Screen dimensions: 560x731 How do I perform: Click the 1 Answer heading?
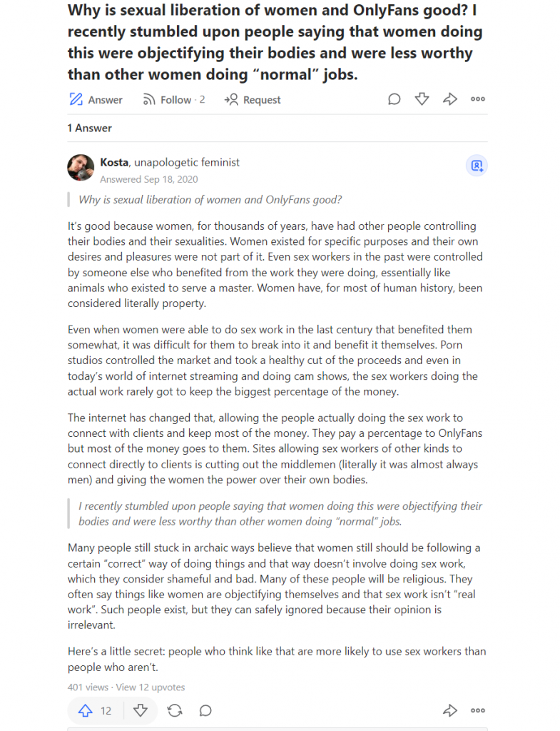pyautogui.click(x=89, y=128)
